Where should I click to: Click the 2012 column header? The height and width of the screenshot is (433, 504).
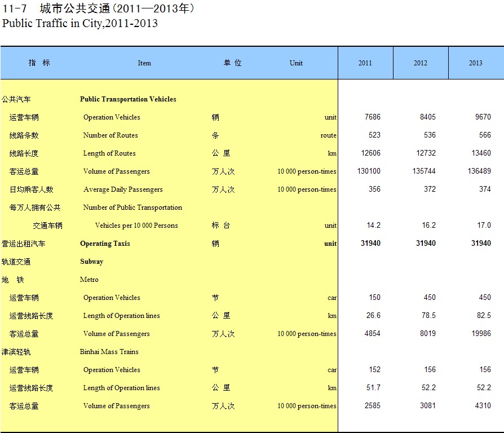[x=420, y=63]
